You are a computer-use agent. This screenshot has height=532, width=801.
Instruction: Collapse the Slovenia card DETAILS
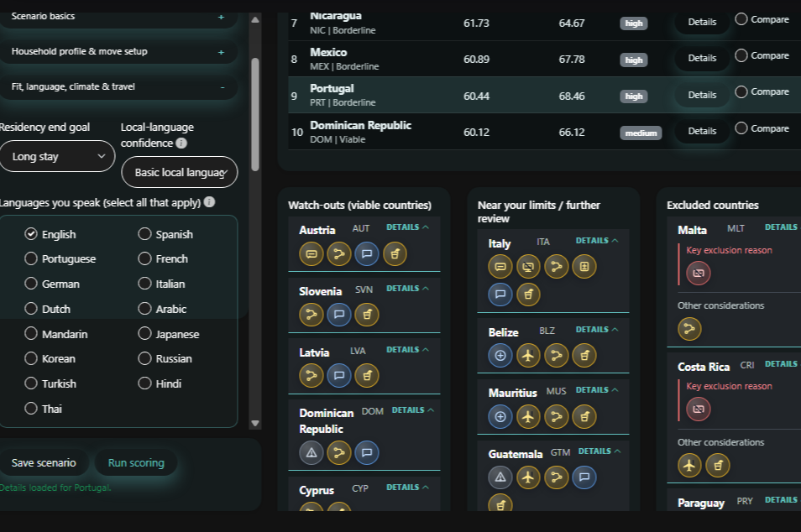(x=408, y=289)
